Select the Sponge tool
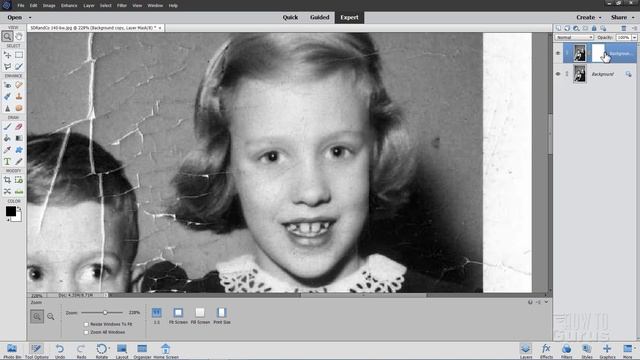The width and height of the screenshot is (640, 360). click(x=19, y=108)
